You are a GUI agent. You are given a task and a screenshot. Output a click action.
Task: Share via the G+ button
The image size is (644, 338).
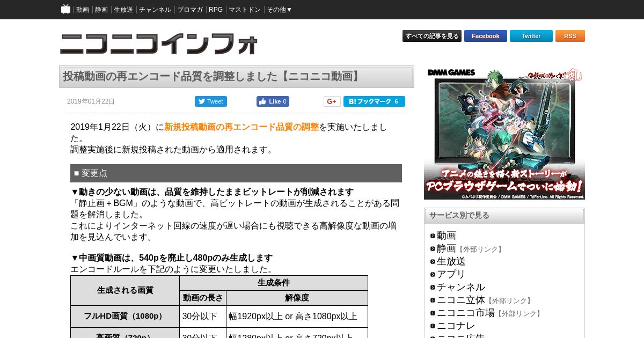(332, 101)
